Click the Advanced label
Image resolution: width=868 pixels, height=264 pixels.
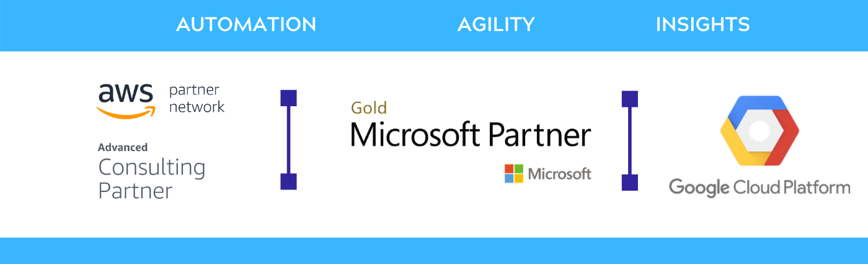[x=123, y=147]
